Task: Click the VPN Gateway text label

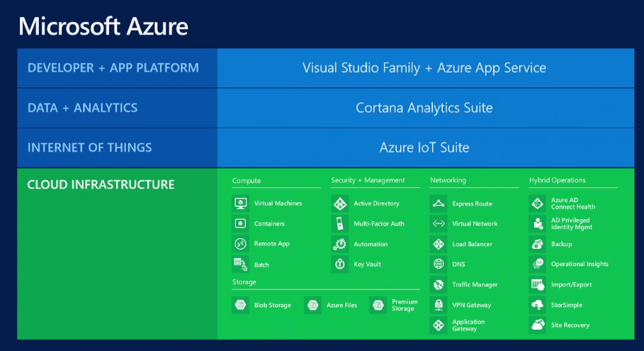Action: 472,305
